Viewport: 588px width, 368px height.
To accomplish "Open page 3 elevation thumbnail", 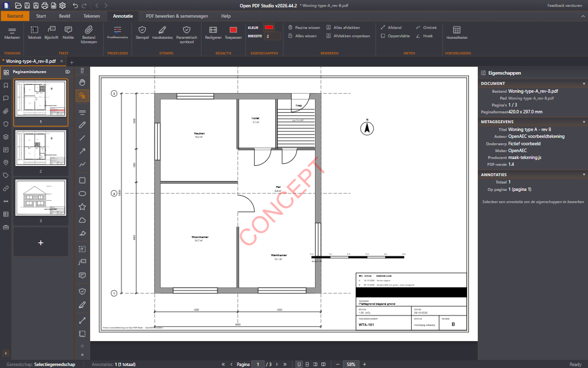I will pos(41,197).
